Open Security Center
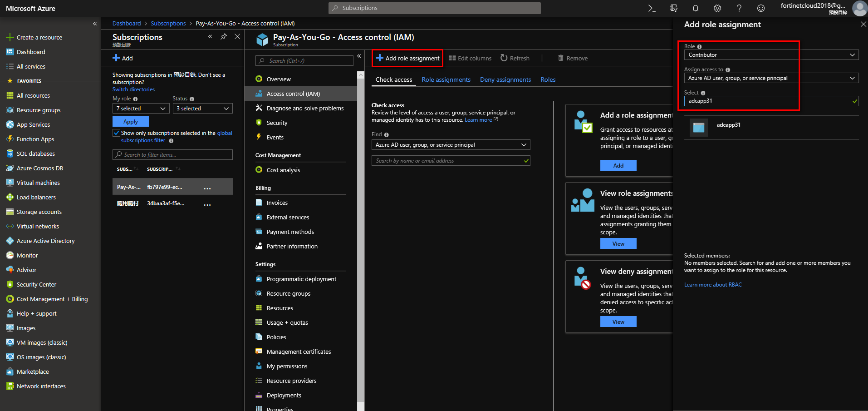Screen dimensions: 868x411 pos(37,284)
